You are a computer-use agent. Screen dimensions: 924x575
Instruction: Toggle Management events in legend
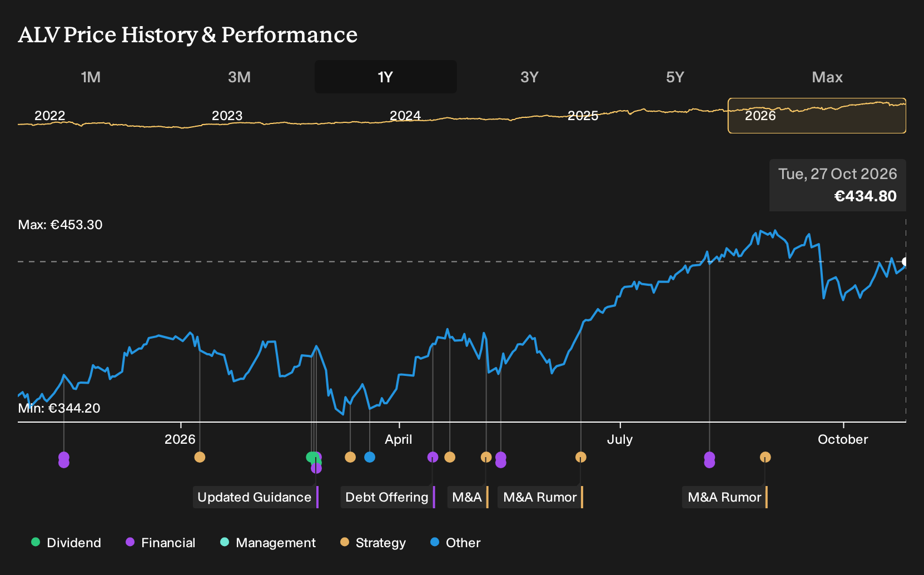[x=268, y=543]
